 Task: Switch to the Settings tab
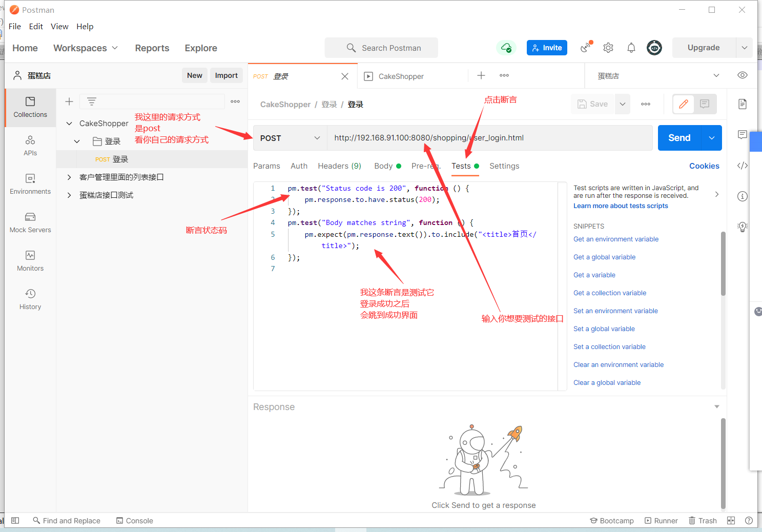click(x=504, y=166)
